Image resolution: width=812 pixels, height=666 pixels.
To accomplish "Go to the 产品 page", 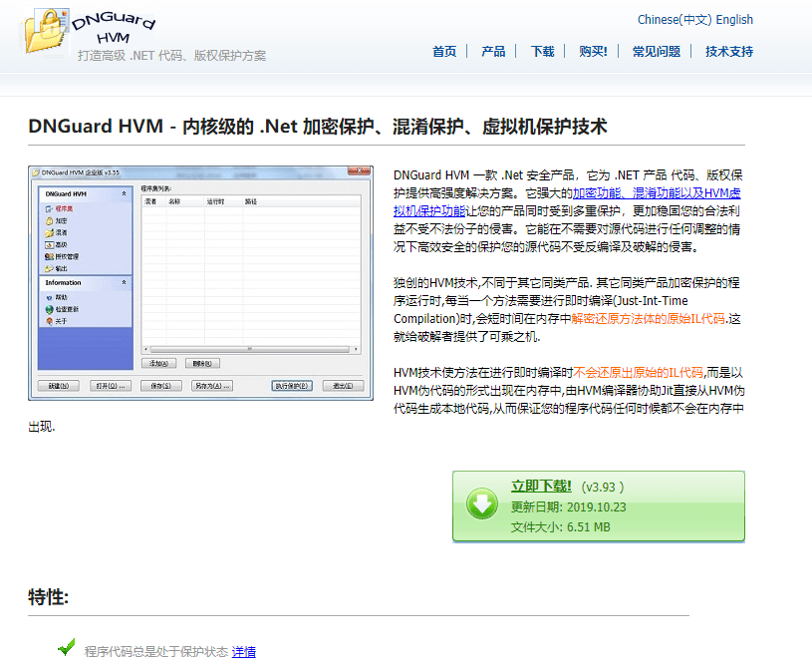I will (493, 51).
